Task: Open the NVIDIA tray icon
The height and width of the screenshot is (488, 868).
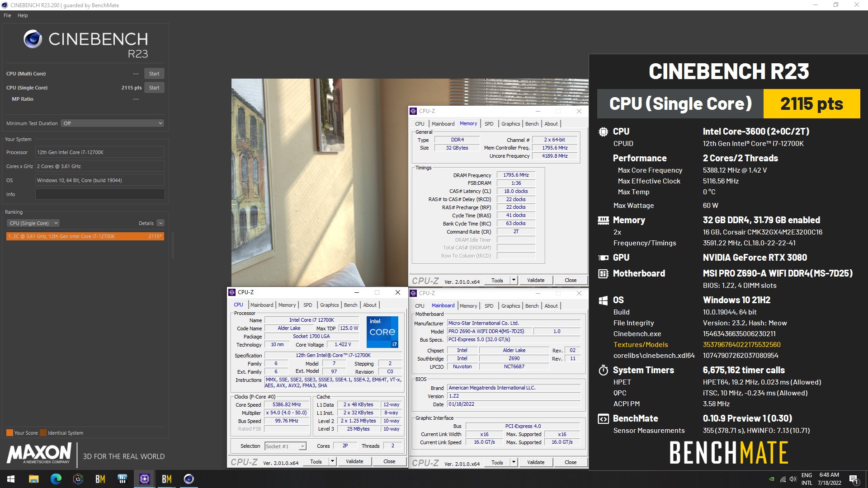Action: [x=772, y=479]
